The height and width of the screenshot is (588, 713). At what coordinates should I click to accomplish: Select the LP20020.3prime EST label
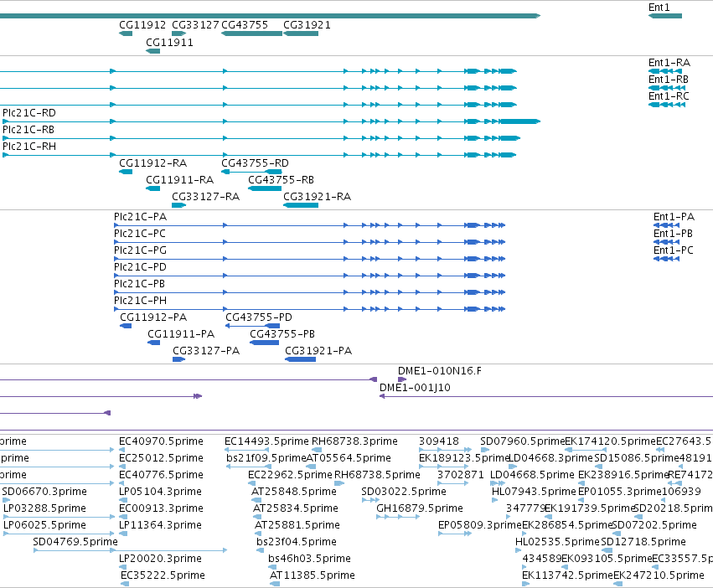pyautogui.click(x=160, y=559)
